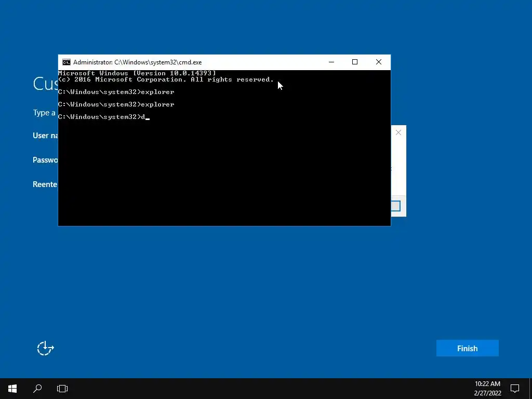Open taskbar Search magnifier
The image size is (532, 399).
(37, 389)
